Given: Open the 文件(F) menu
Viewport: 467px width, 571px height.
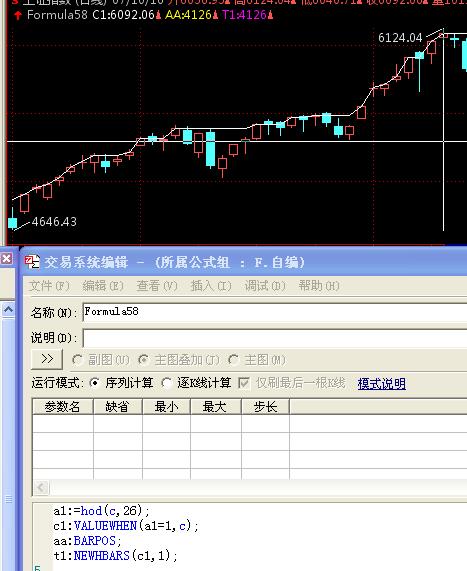Looking at the screenshot, I should pyautogui.click(x=49, y=286).
